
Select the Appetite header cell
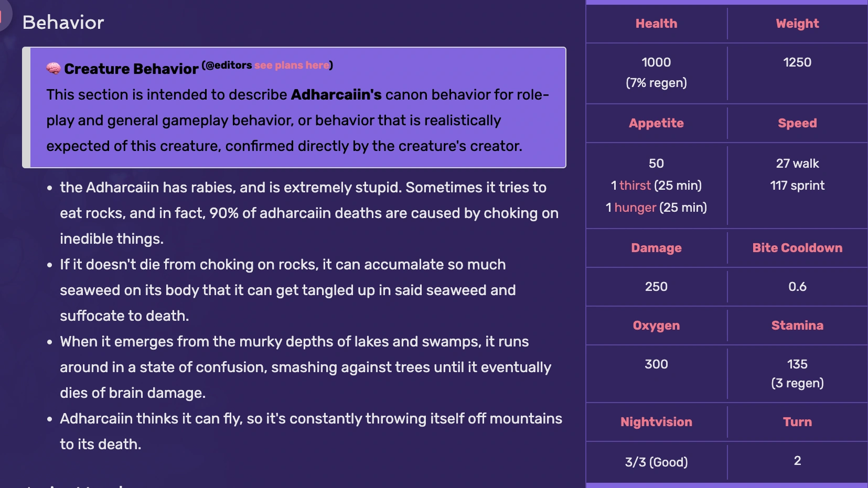tap(656, 123)
